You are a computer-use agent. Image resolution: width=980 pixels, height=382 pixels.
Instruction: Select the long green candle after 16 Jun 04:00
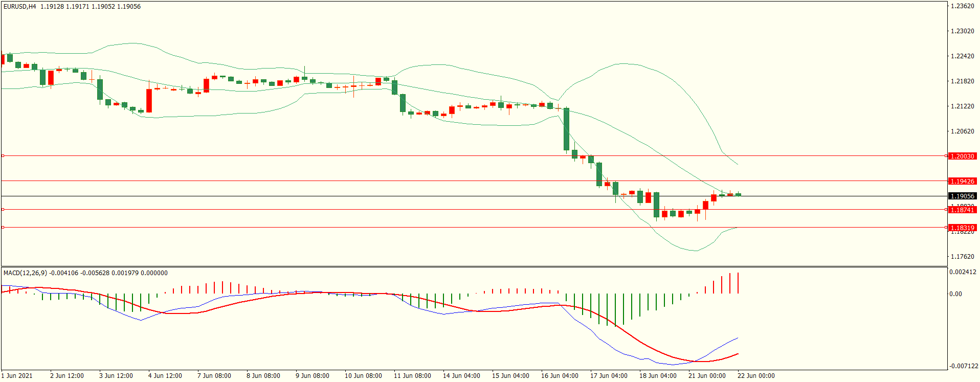(x=567, y=129)
